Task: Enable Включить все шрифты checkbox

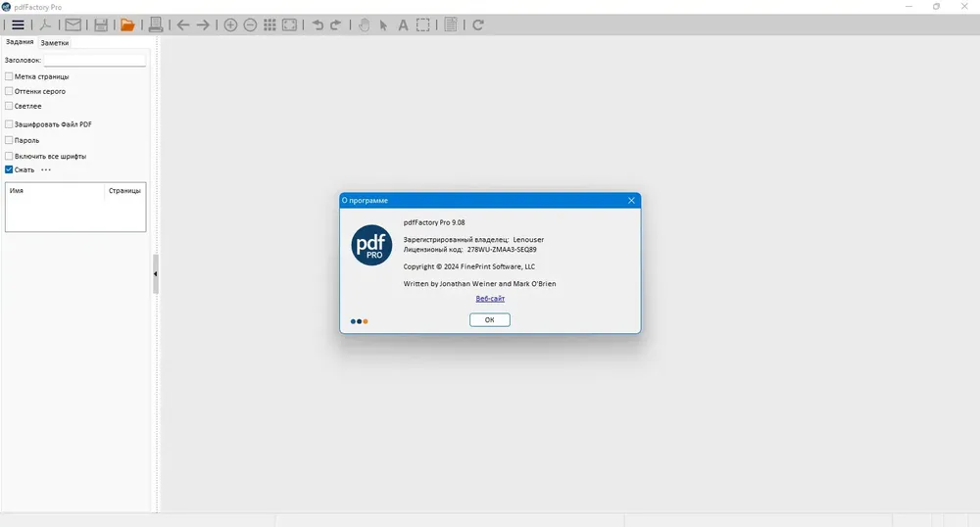Action: [x=9, y=156]
